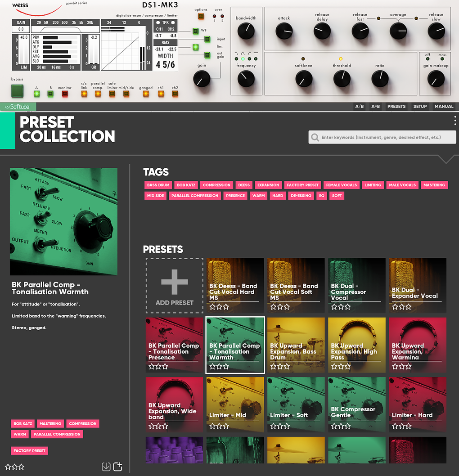This screenshot has width=459, height=476.
Task: Open the three-dot preset collection menu
Action: pos(455,121)
